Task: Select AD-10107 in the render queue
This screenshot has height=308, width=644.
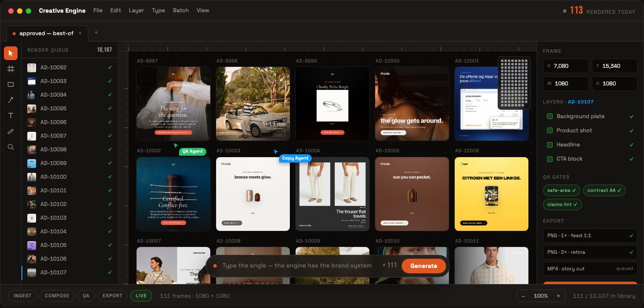Action: click(x=70, y=272)
